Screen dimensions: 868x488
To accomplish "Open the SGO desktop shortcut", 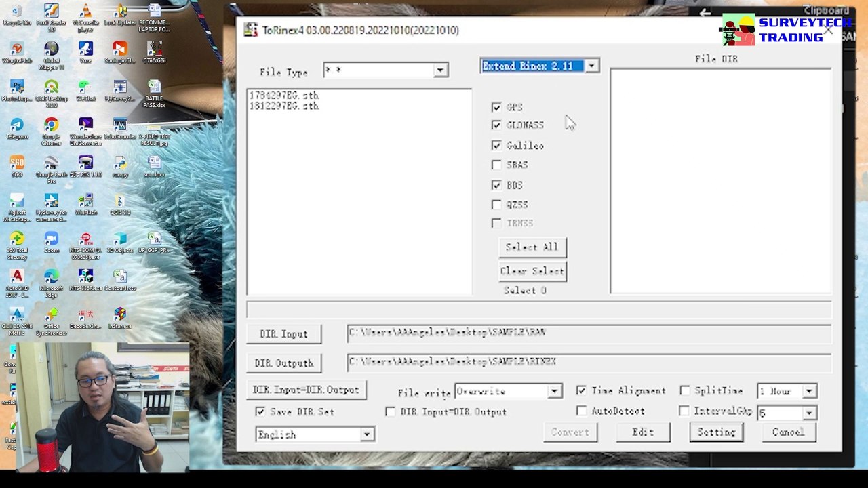I will pyautogui.click(x=17, y=167).
